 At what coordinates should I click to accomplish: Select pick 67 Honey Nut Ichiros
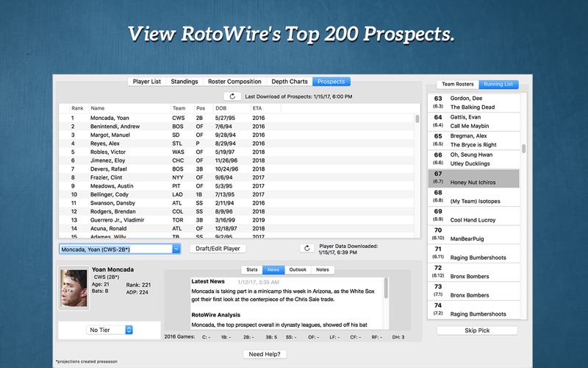click(474, 178)
